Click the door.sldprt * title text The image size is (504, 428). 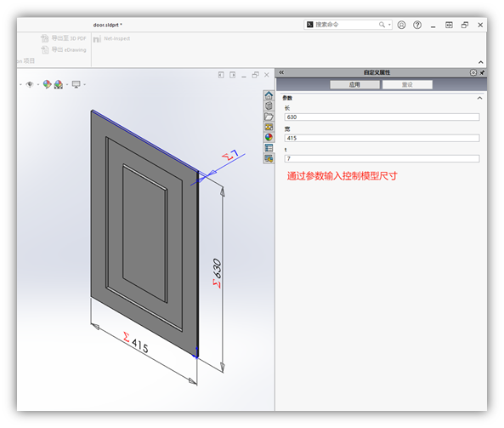[108, 25]
